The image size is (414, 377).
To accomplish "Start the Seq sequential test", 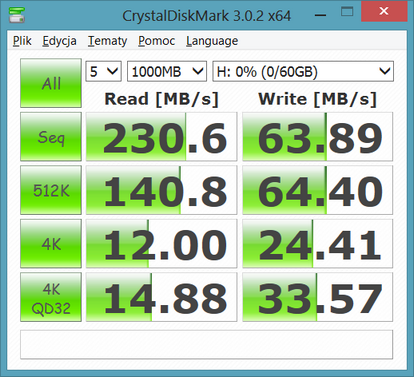I will (51, 137).
